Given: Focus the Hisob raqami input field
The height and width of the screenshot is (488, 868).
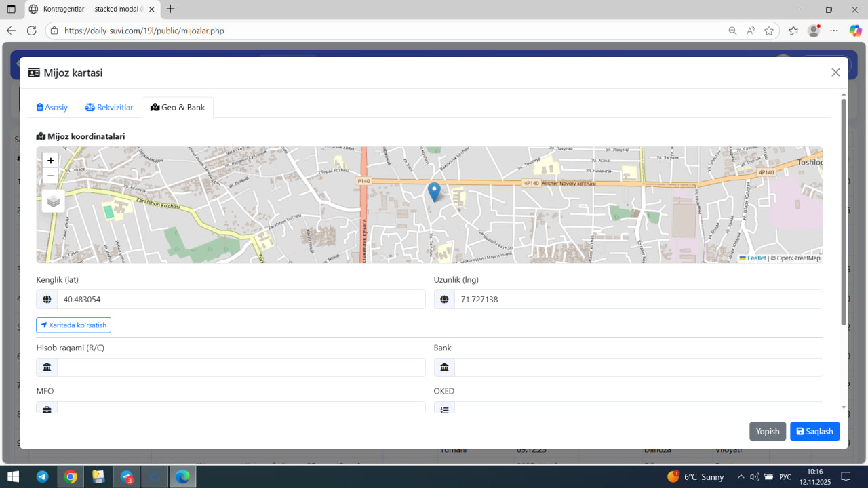Looking at the screenshot, I should click(241, 367).
